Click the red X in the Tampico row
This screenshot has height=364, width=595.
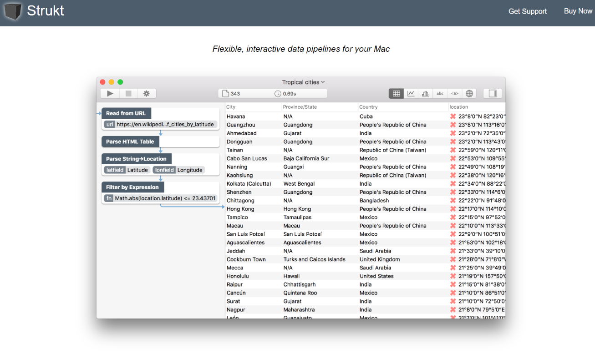(x=453, y=217)
